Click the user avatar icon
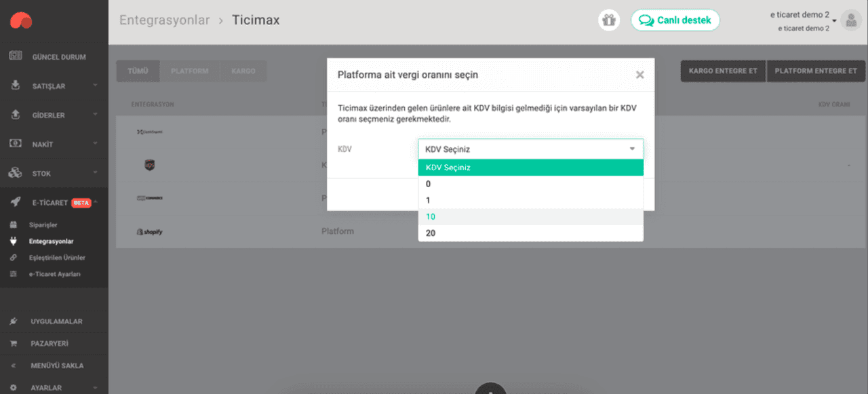 click(851, 20)
